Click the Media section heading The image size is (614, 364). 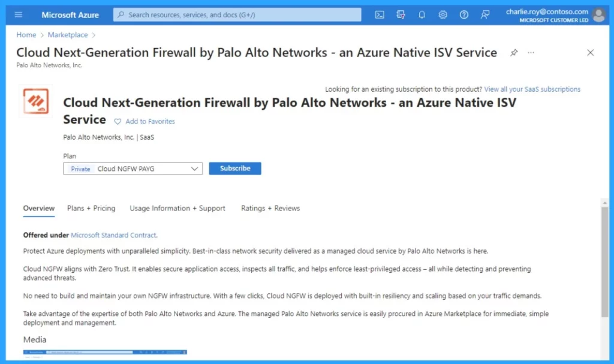pos(34,339)
